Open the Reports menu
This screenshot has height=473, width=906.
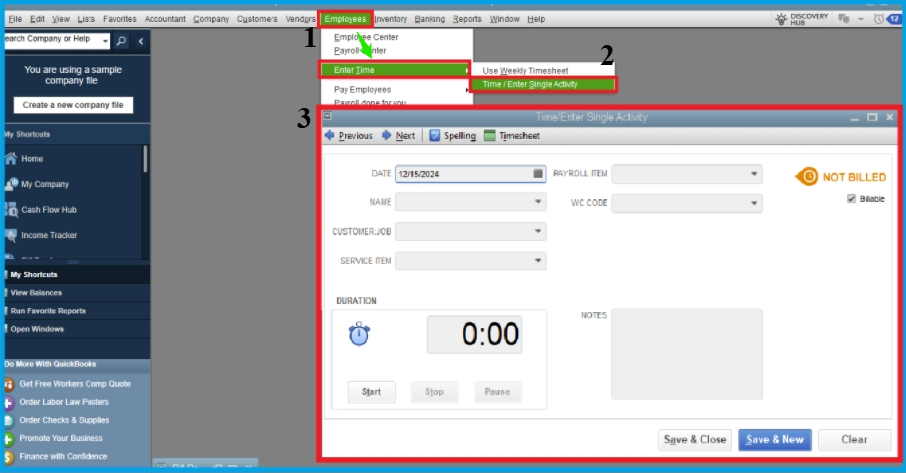coord(467,19)
